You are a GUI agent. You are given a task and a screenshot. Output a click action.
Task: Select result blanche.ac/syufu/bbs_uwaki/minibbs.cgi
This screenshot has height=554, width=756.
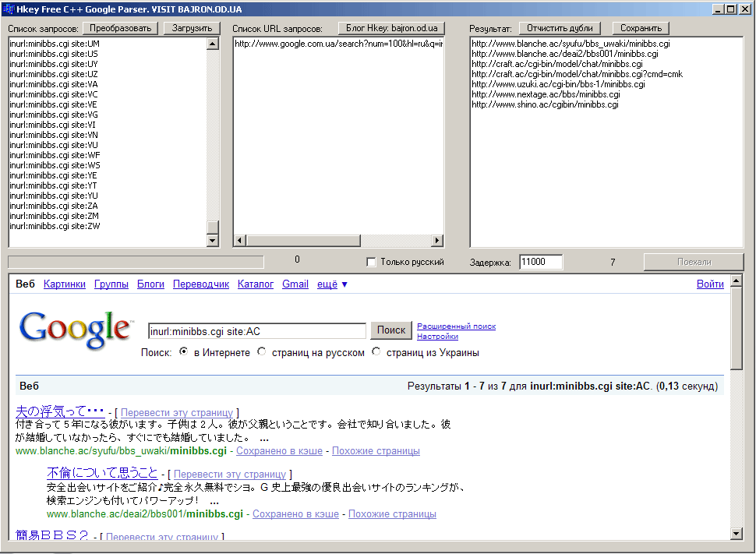click(571, 44)
